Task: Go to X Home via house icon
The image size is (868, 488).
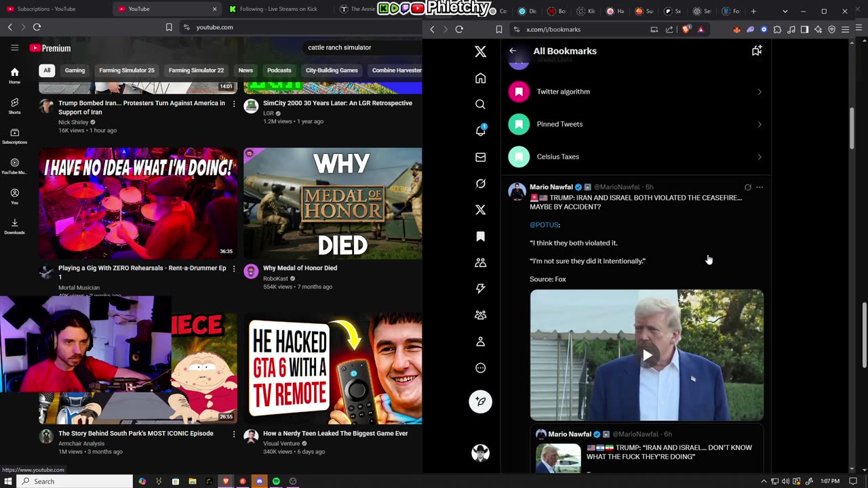Action: 480,78
